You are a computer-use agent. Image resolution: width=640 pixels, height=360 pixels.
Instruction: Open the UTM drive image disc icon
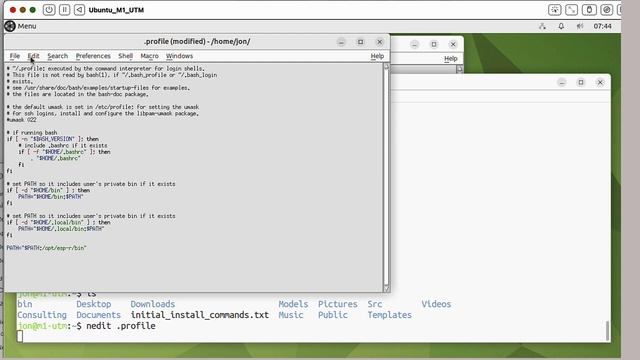click(x=607, y=10)
